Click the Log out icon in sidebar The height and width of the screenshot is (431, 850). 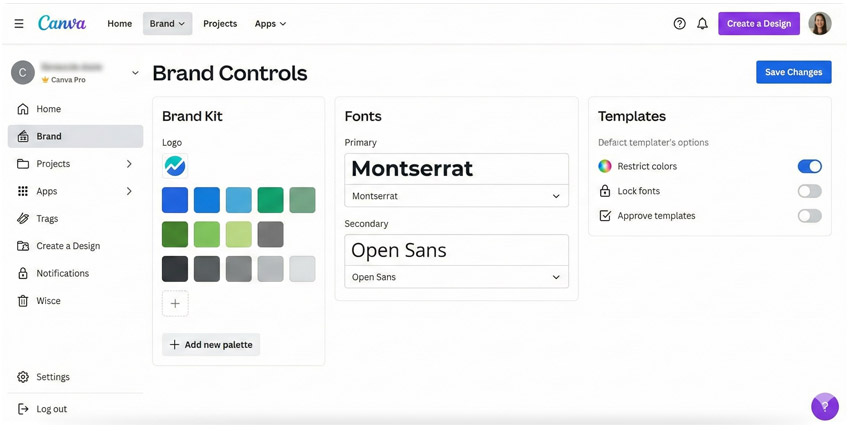(x=23, y=409)
